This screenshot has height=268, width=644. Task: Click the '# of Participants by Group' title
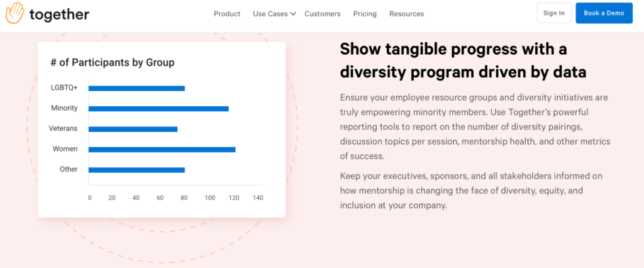click(x=112, y=62)
